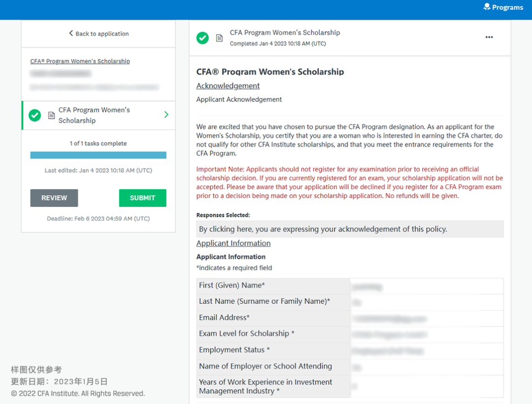Open CFA® Program Women's Scholarship link
This screenshot has width=532, height=404.
[x=80, y=61]
